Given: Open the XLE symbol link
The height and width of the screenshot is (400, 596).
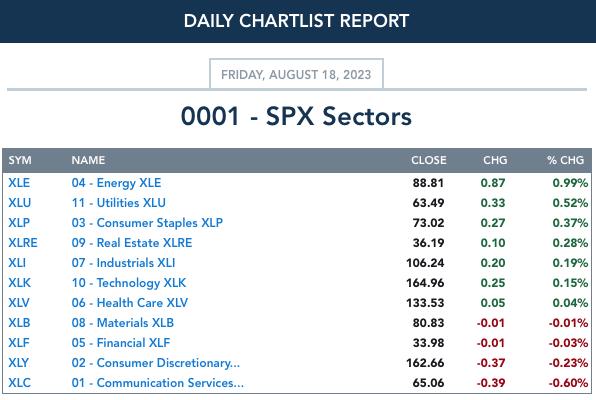Looking at the screenshot, I should click(19, 183).
